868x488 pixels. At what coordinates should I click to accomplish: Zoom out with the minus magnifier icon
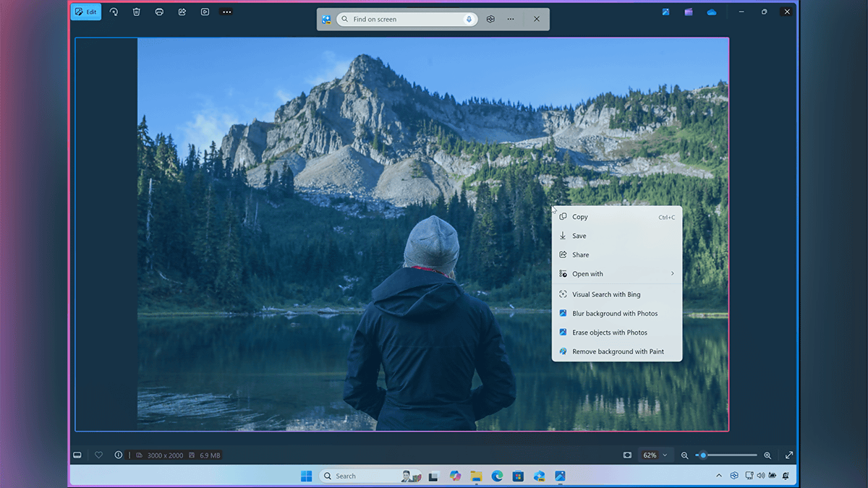[x=684, y=455]
